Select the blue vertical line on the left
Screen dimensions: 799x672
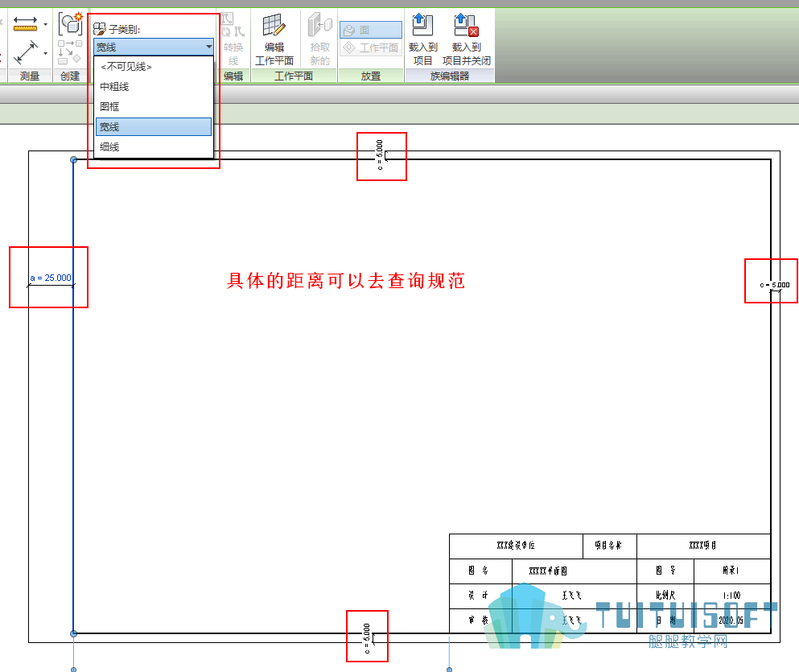tap(73, 398)
